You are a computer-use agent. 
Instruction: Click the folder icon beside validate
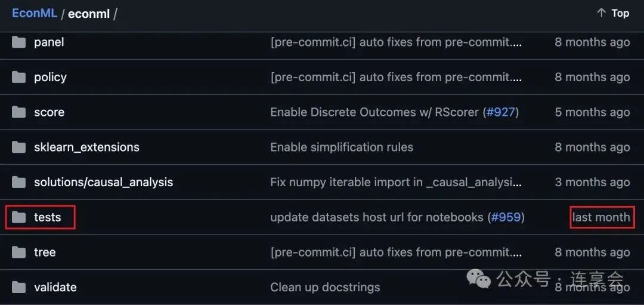point(19,287)
